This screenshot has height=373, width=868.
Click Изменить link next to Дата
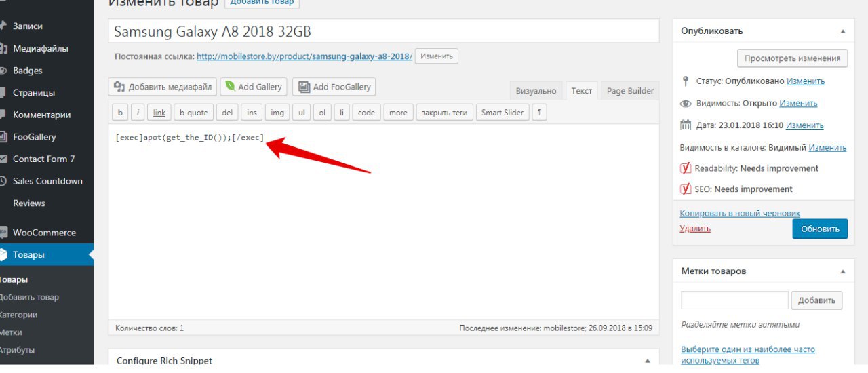tap(805, 125)
